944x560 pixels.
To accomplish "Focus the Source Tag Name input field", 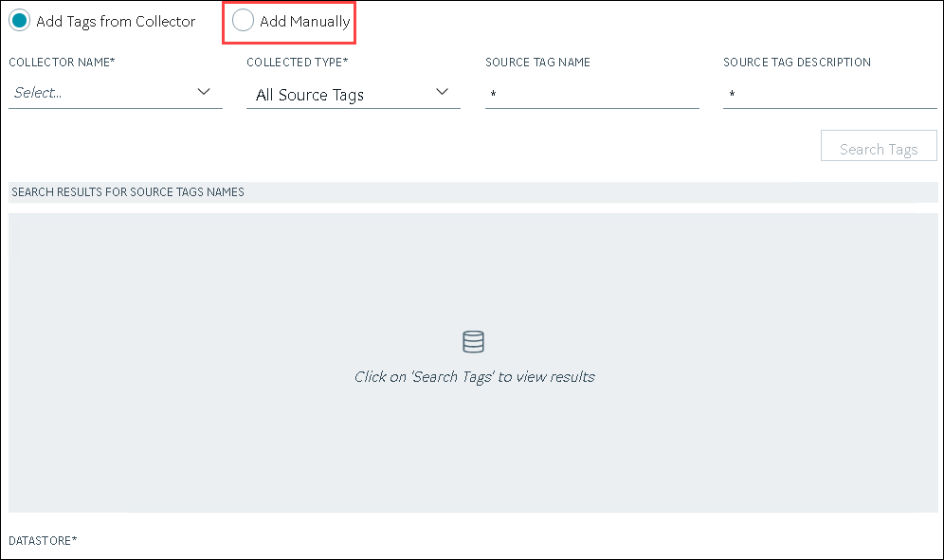I will (x=591, y=94).
